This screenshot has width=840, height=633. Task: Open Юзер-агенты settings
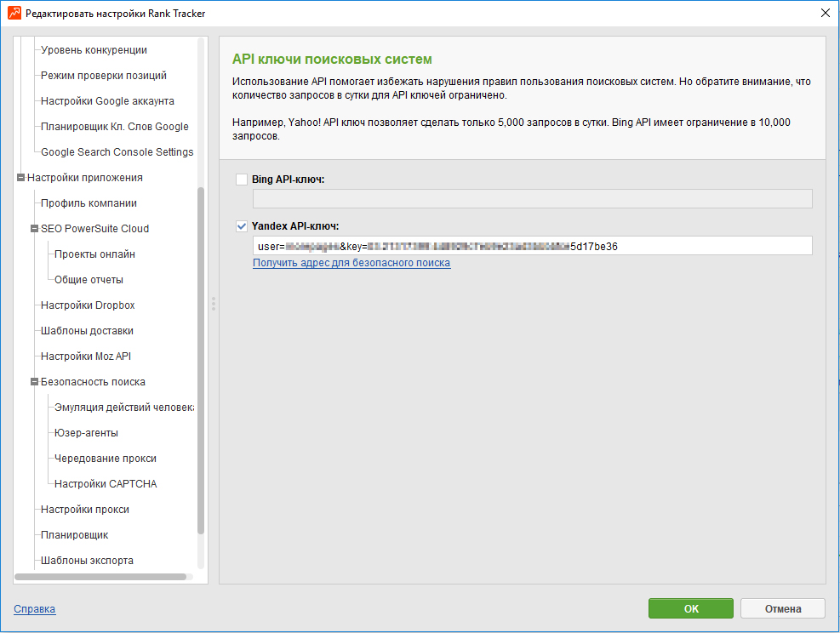86,433
